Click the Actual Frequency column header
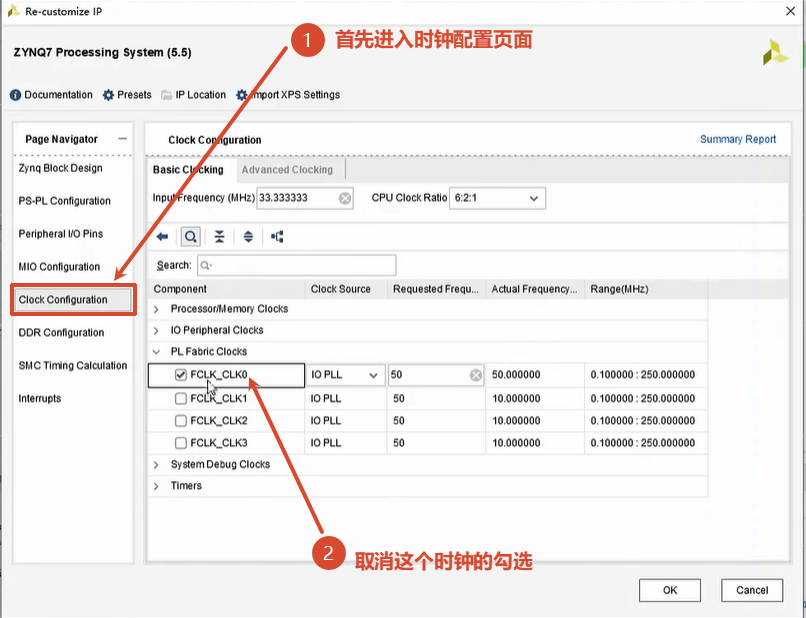This screenshot has width=806, height=618. (535, 289)
